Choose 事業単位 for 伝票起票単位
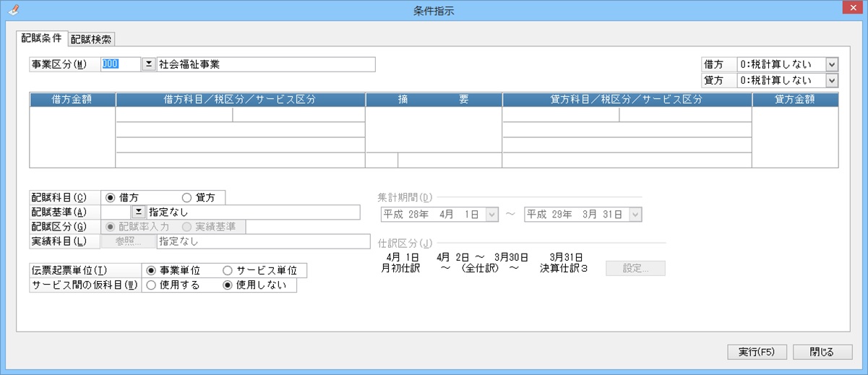 (151, 270)
